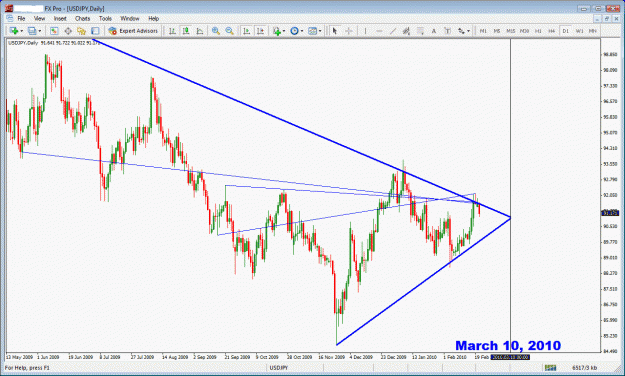The height and width of the screenshot is (376, 625).
Task: Click the New Chart green plus icon
Action: pyautogui.click(x=14, y=31)
